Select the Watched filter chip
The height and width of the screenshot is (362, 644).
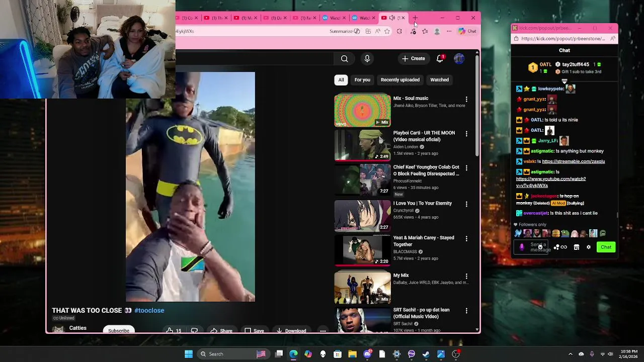click(439, 79)
